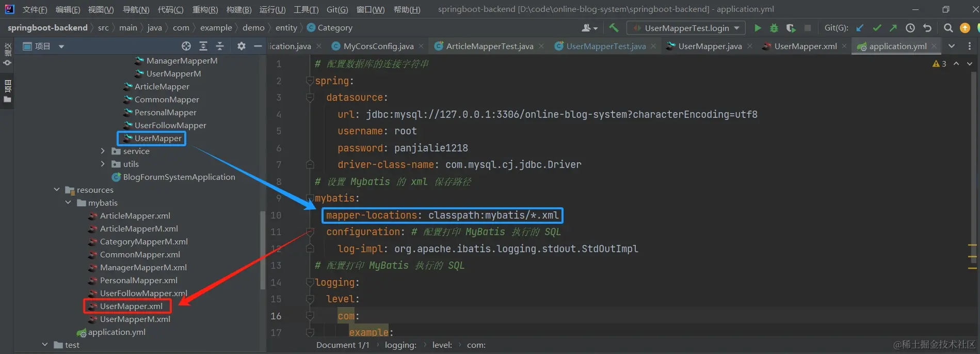Rollback changes with the undo arrow
Viewport: 980px width, 354px height.
click(x=927, y=28)
